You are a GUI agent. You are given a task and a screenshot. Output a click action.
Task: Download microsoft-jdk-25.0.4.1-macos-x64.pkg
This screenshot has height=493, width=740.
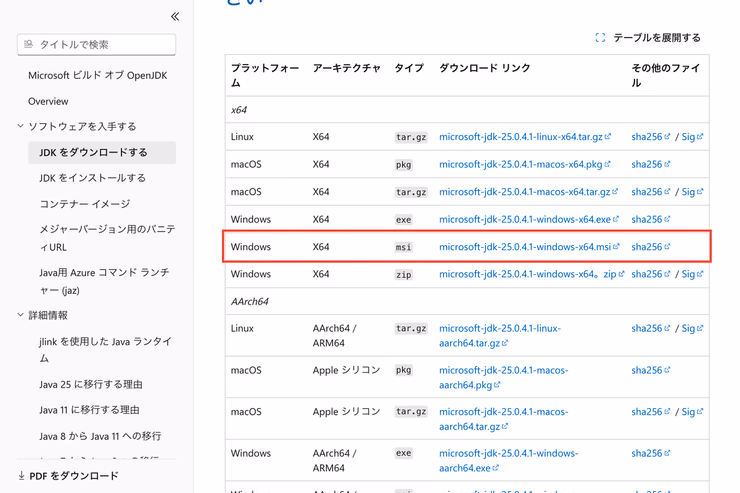(x=524, y=164)
